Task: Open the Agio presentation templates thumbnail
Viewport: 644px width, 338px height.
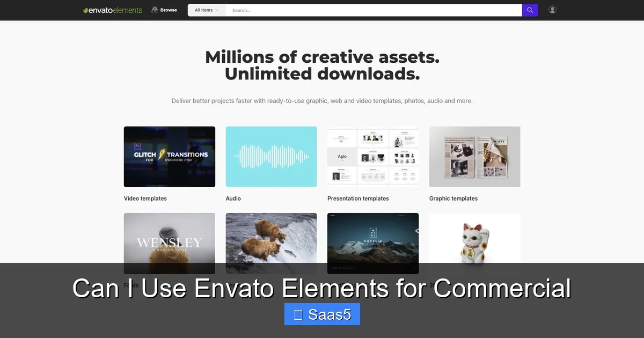Action: click(x=373, y=157)
